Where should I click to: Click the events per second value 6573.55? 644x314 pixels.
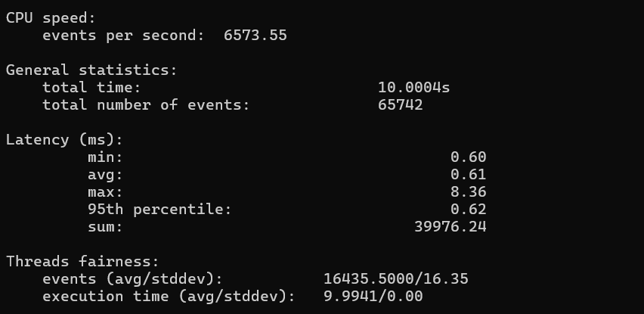pos(255,35)
